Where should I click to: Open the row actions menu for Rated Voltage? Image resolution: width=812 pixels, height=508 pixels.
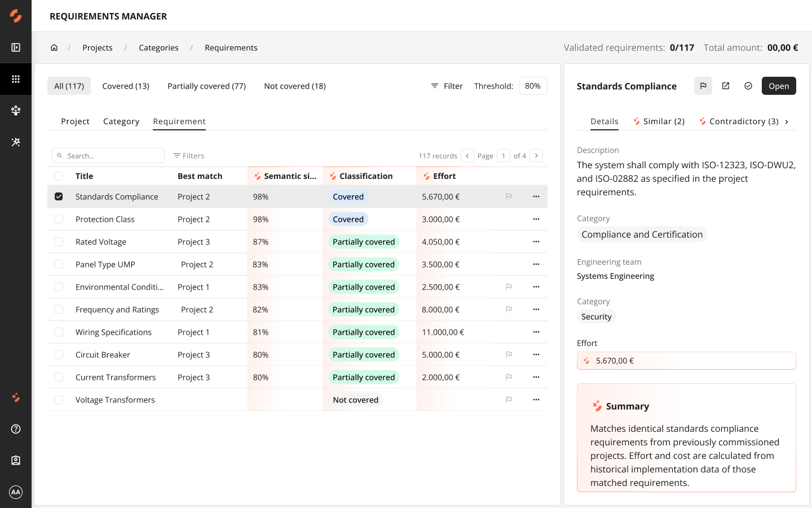[536, 242]
